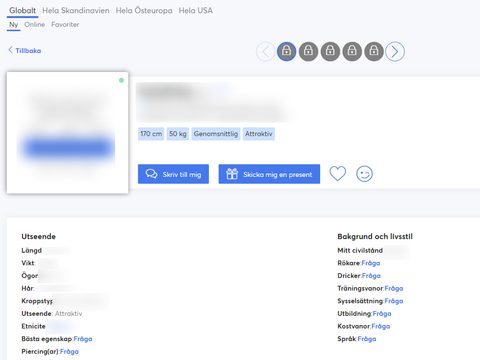
Task: Go to next photo with right arrow
Action: pyautogui.click(x=395, y=52)
